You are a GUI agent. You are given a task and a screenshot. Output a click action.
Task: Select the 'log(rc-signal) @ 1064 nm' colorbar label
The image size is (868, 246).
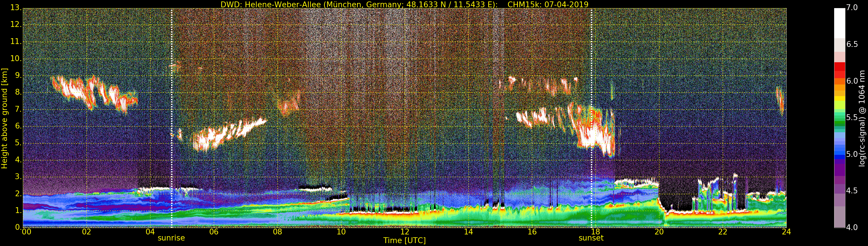pos(862,118)
